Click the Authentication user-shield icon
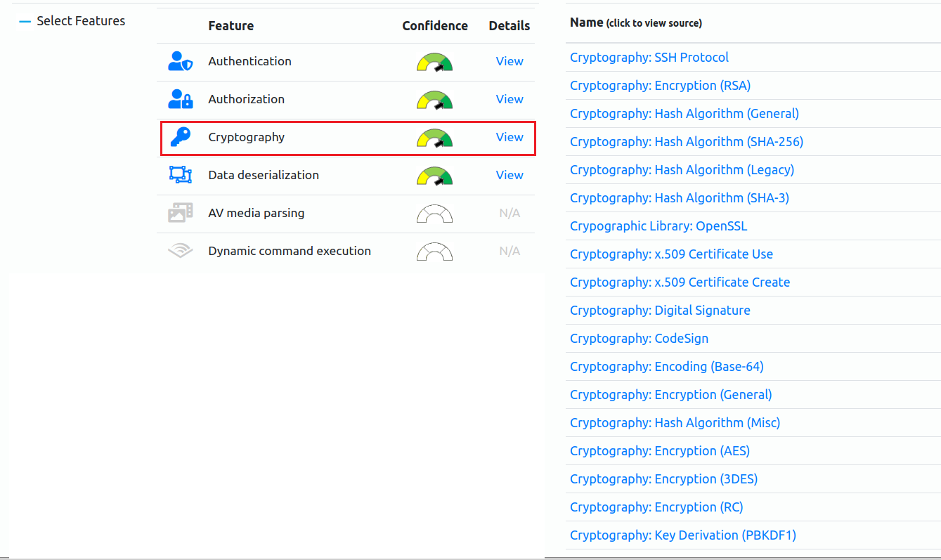Viewport: 941px width, 560px height. coord(180,62)
